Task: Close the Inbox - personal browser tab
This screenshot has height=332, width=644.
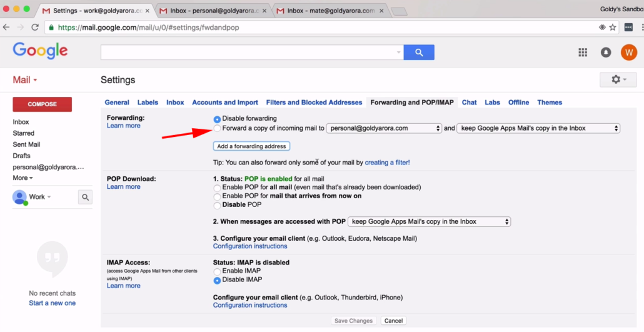Action: pyautogui.click(x=264, y=11)
